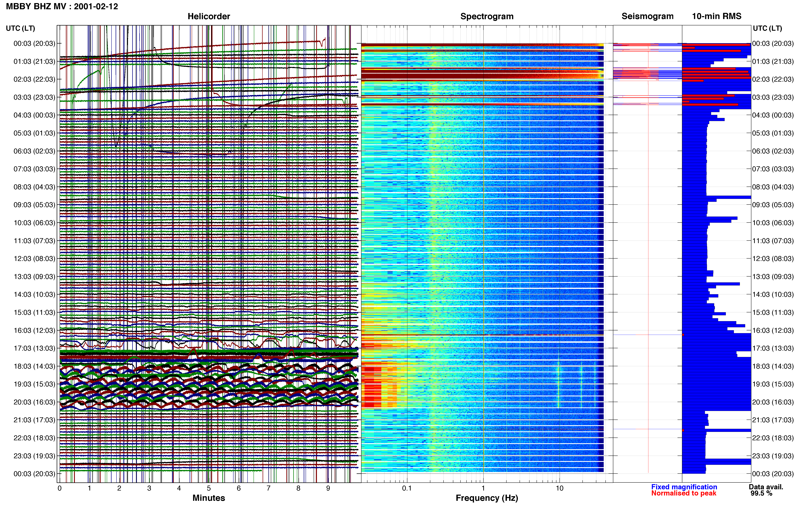812x508 pixels.
Task: Select the Seismogram panel heading
Action: (648, 16)
